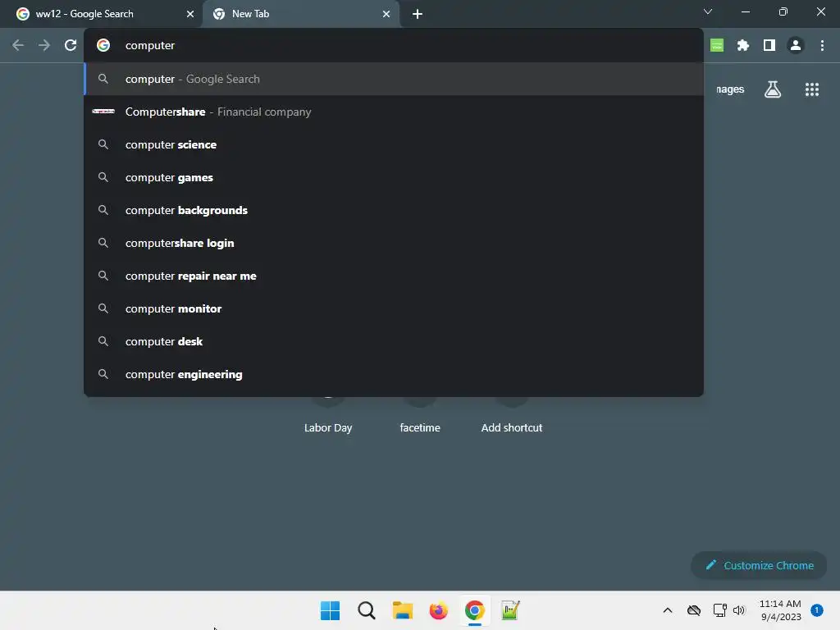Select 'computershare login' suggestion
The width and height of the screenshot is (840, 630).
tap(394, 243)
